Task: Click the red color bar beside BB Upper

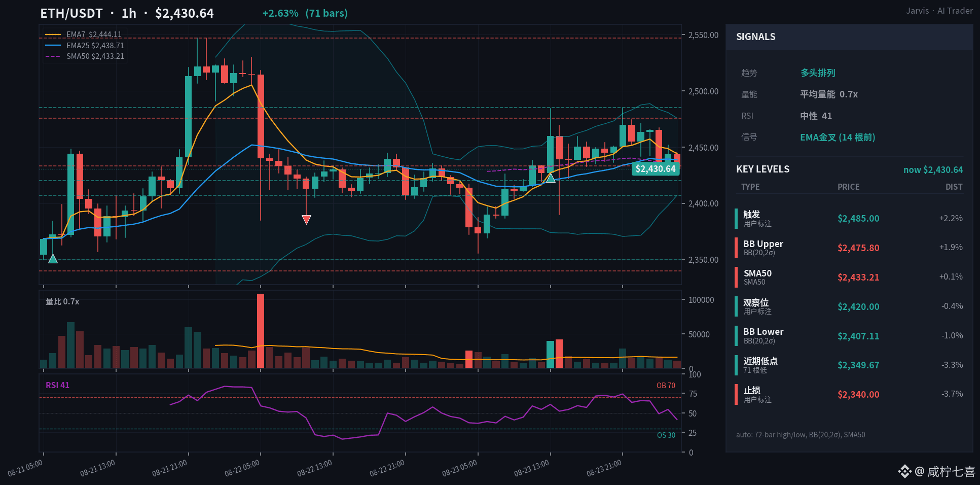Action: coord(736,248)
